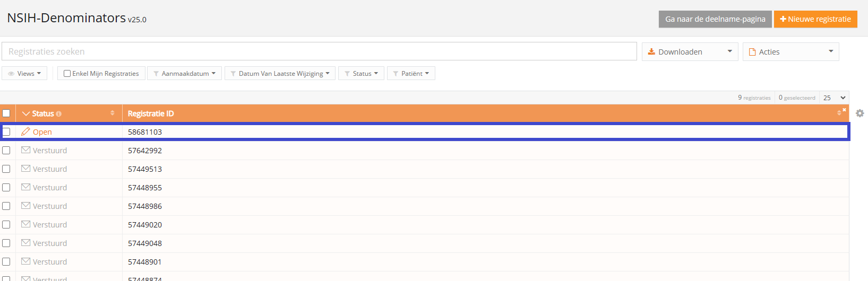The image size is (868, 281).
Task: Remove the Registratie ID column with the x icon
Action: (x=844, y=110)
